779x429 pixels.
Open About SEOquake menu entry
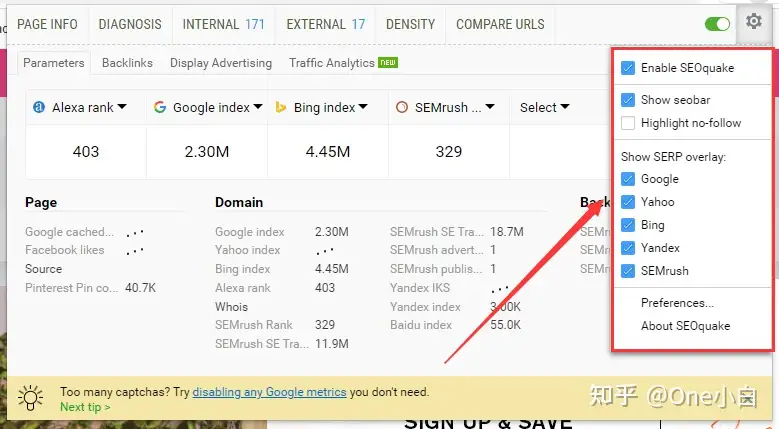686,326
